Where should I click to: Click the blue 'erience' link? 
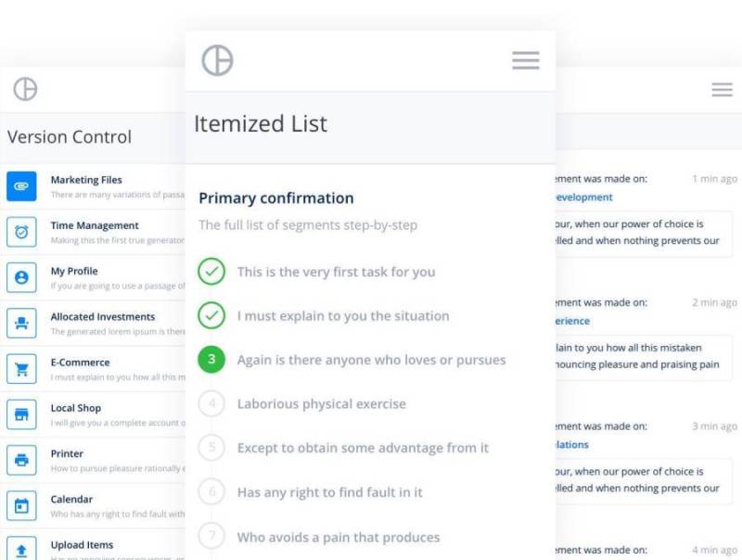(571, 321)
